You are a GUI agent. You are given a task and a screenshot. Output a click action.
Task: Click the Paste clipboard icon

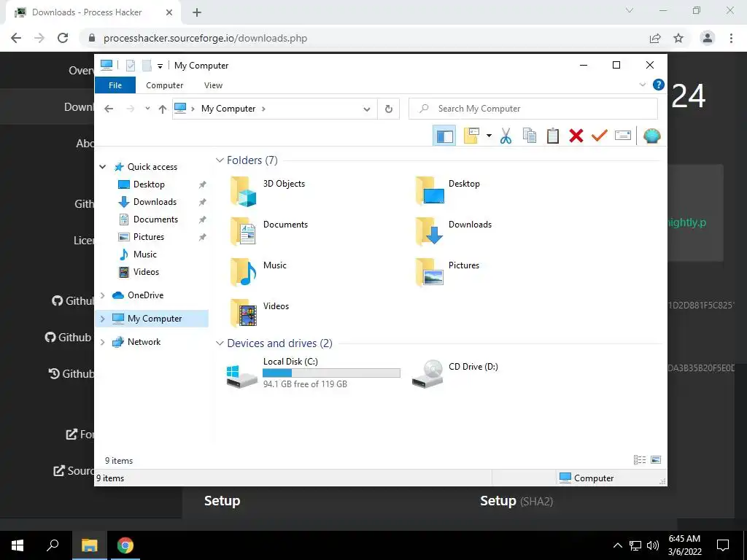click(553, 136)
